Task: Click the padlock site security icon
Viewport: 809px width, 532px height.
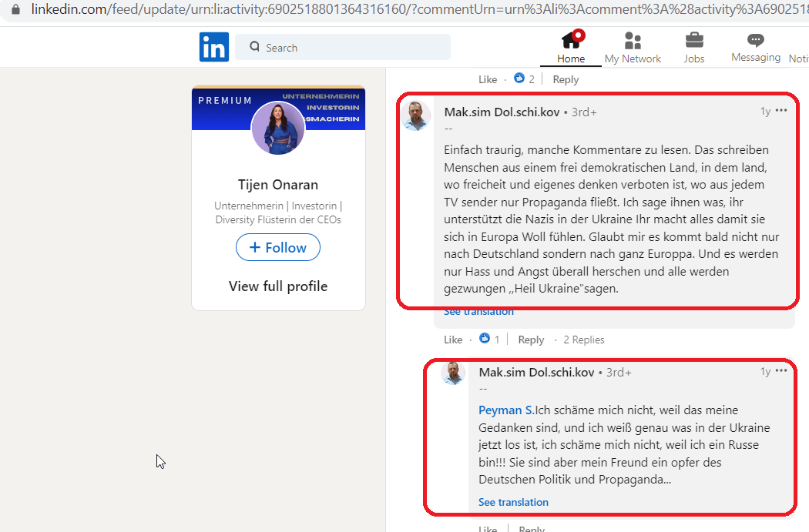Action: coord(16,9)
